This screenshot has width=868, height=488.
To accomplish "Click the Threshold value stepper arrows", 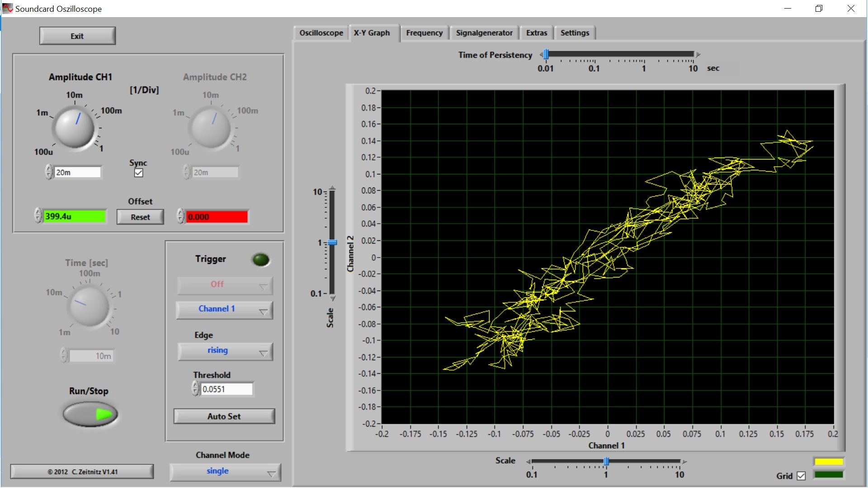I will coord(195,389).
